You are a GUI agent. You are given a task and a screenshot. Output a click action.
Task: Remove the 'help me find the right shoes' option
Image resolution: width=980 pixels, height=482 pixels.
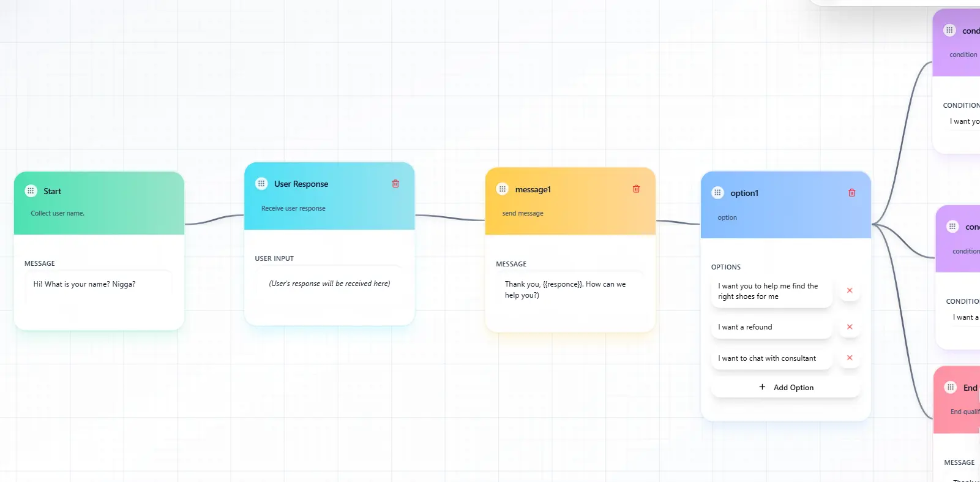850,290
